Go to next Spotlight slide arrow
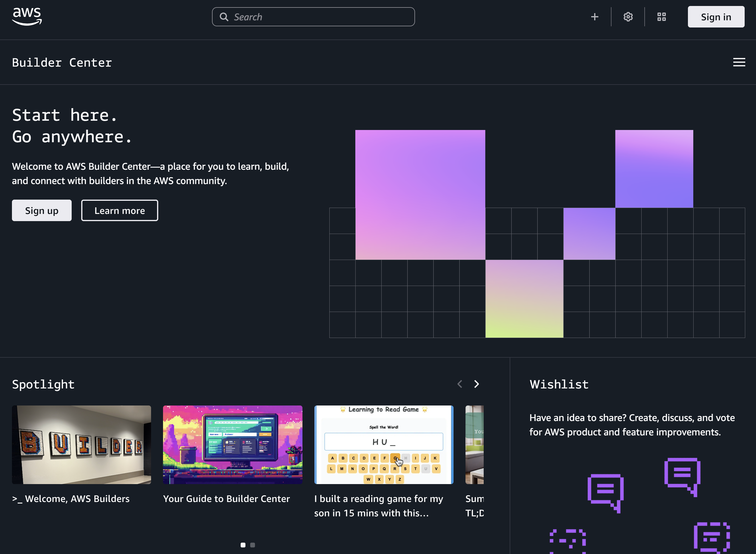The height and width of the screenshot is (554, 756). pos(477,384)
